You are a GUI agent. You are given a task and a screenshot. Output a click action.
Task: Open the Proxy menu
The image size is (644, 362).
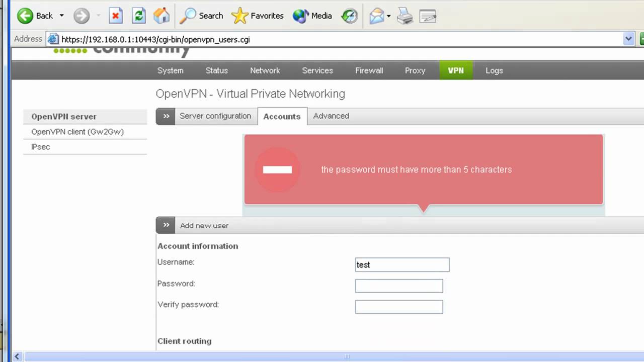coord(415,70)
